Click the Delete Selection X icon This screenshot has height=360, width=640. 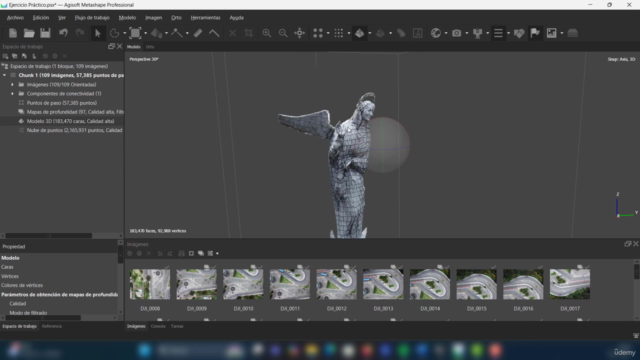[x=232, y=33]
